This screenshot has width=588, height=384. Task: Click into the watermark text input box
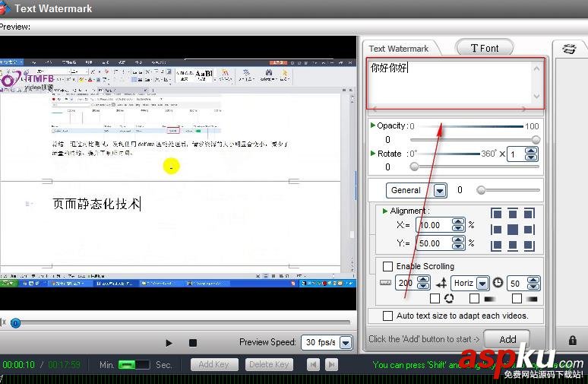coord(450,82)
